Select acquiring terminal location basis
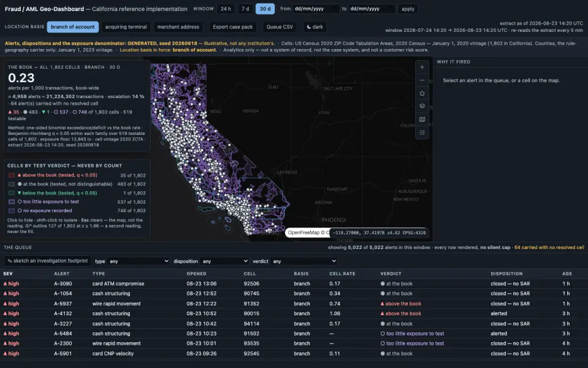Screen dimensions: 588x368 click(x=126, y=27)
